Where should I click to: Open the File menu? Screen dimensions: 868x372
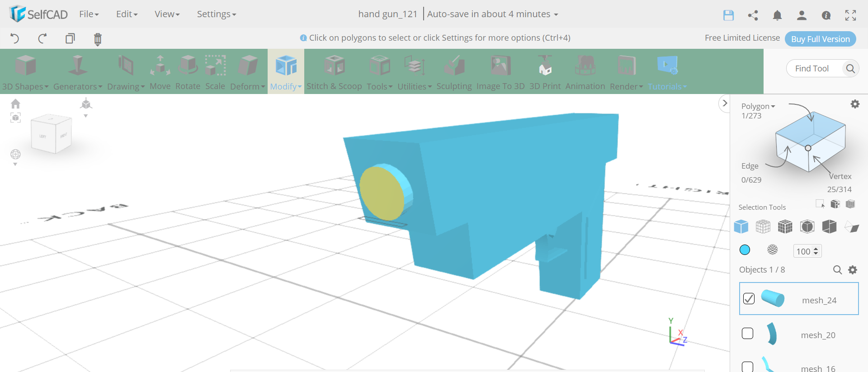click(89, 14)
